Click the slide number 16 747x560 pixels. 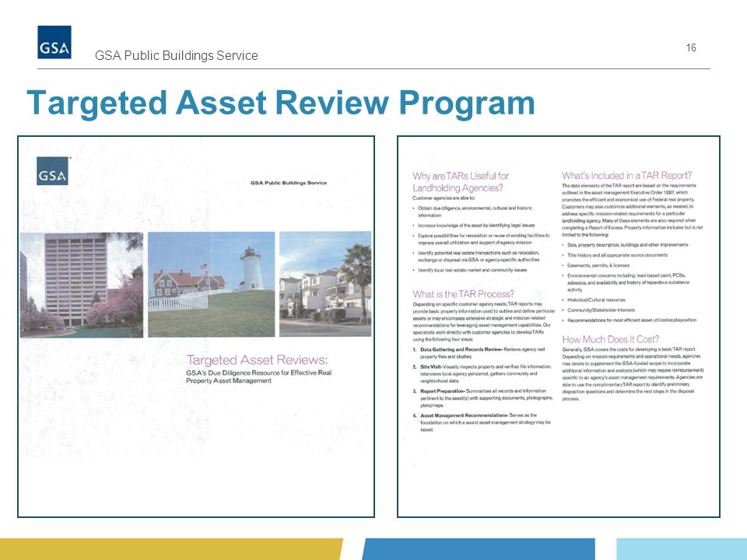pyautogui.click(x=691, y=47)
